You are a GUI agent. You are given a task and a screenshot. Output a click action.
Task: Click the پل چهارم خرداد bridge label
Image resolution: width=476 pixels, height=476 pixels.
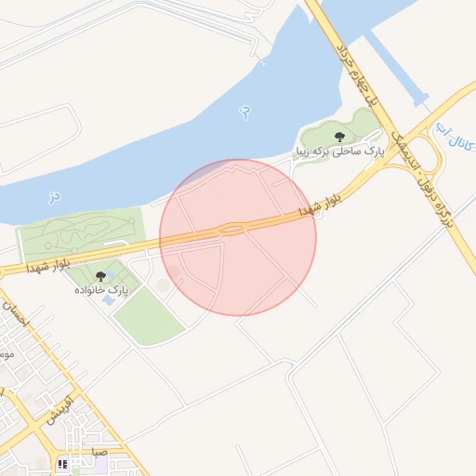click(x=358, y=75)
